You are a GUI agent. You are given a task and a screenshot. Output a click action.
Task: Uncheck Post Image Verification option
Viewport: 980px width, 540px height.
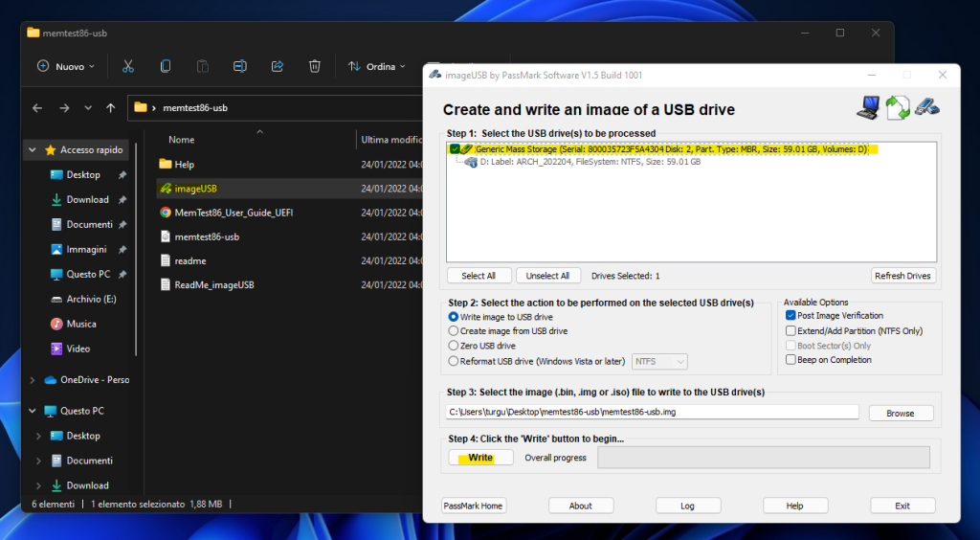(791, 315)
